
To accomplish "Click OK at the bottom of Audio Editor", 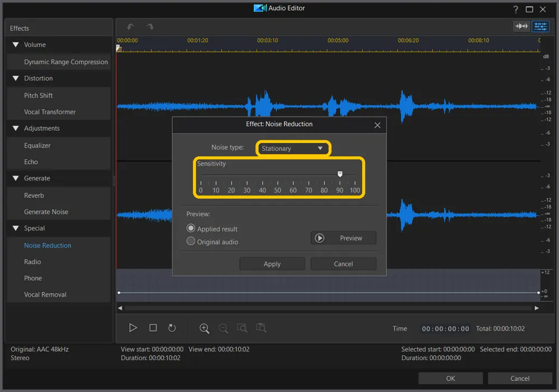I will point(451,378).
